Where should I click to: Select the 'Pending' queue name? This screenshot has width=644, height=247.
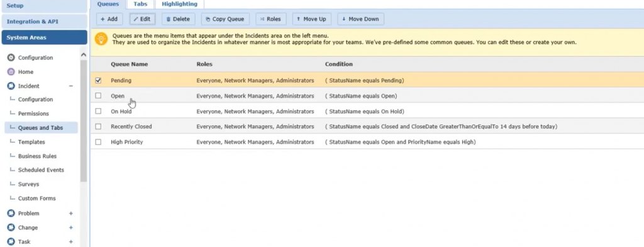(121, 81)
